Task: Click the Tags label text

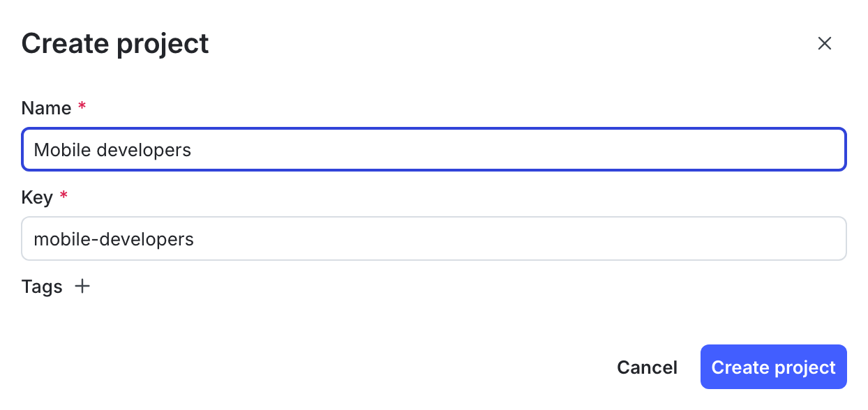Action: click(x=42, y=286)
